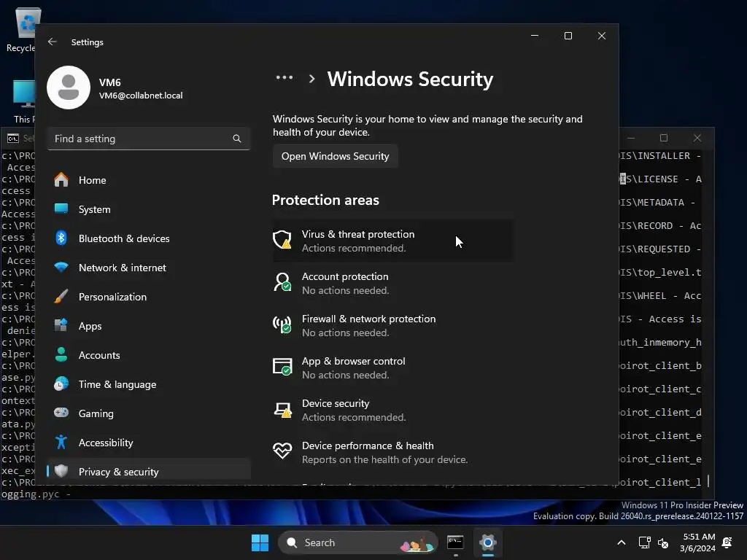Screen dimensions: 747x560
Task: Click the Virus & threat protection shield icon
Action: pyautogui.click(x=282, y=240)
